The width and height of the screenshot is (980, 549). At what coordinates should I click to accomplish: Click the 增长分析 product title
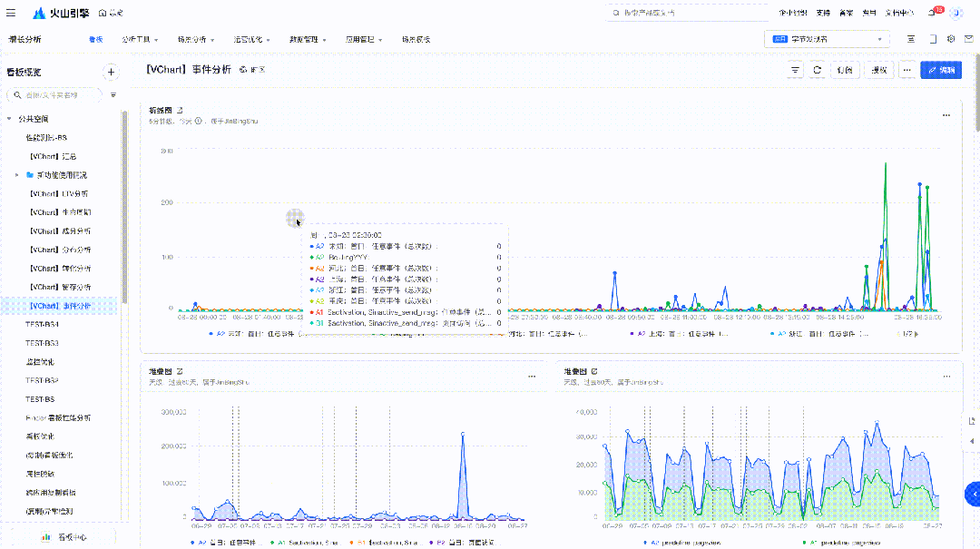click(25, 39)
